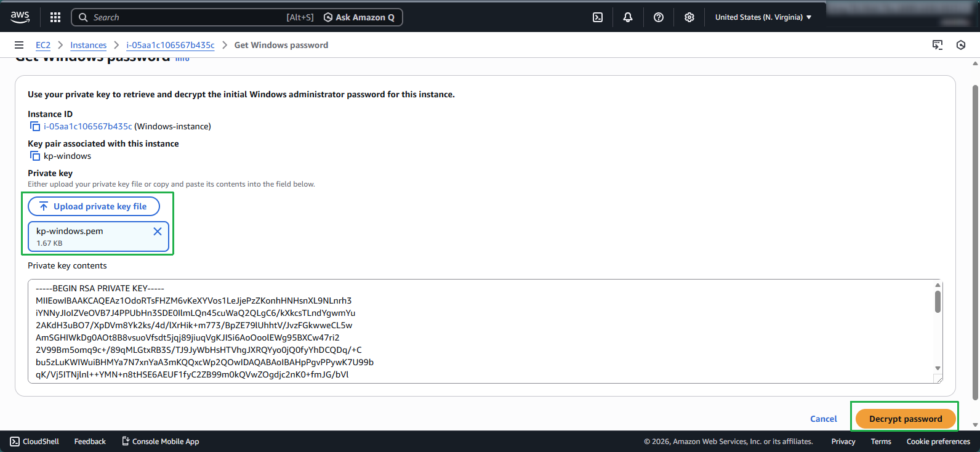Open CloudShell in footer

[x=34, y=442]
